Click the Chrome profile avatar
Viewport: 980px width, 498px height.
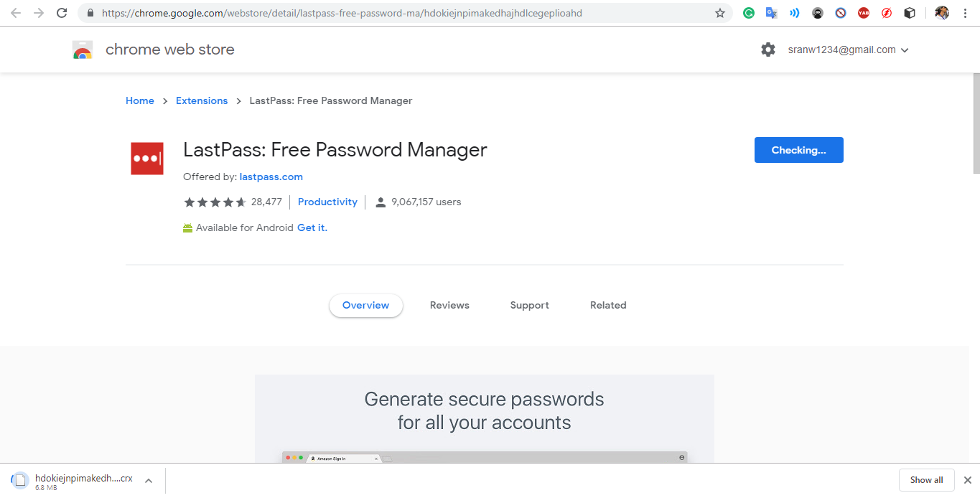point(942,13)
